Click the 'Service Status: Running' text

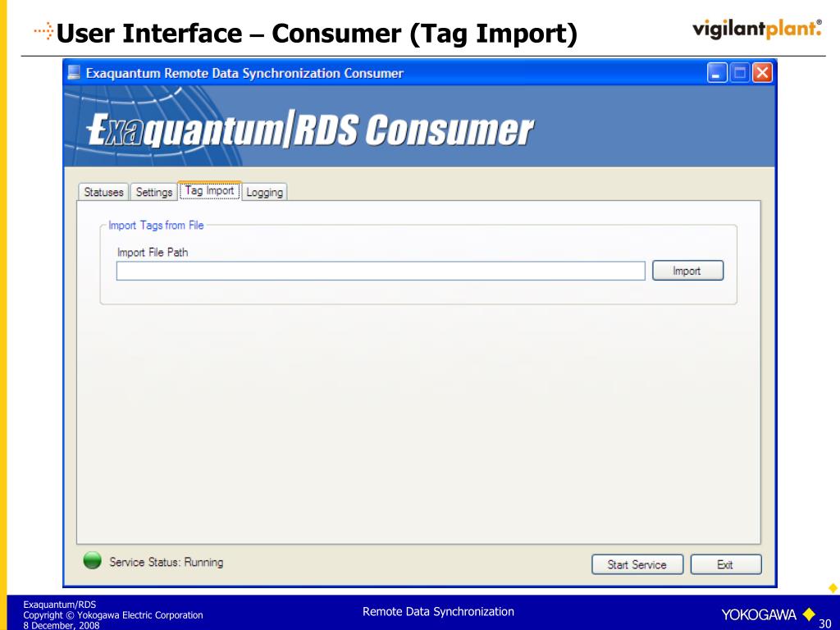click(x=166, y=562)
